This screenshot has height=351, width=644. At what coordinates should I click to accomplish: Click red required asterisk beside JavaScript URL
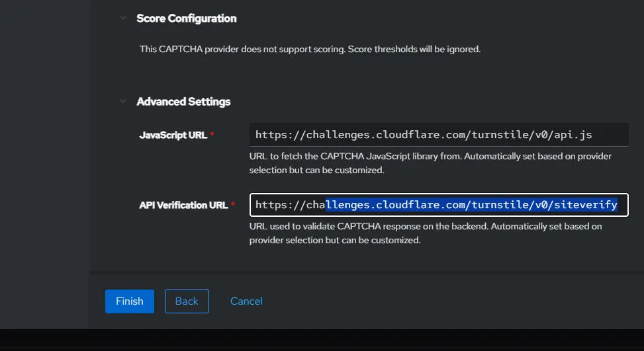(212, 135)
